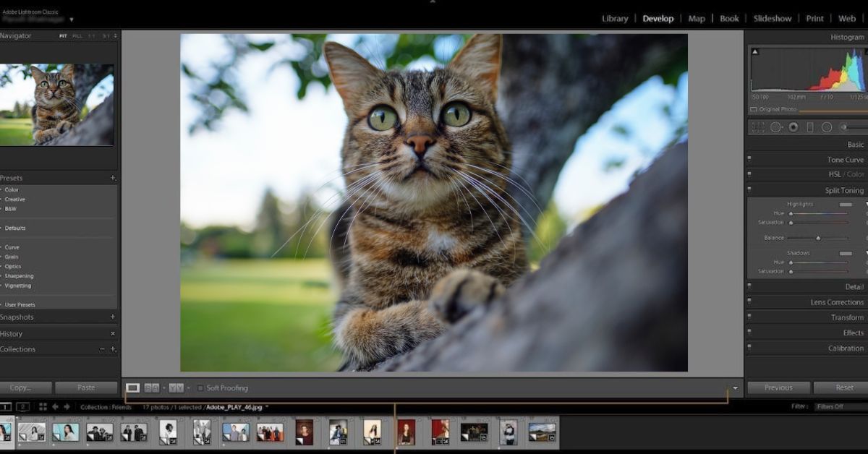Toggle Transform panel switch
The width and height of the screenshot is (868, 454).
tap(749, 317)
